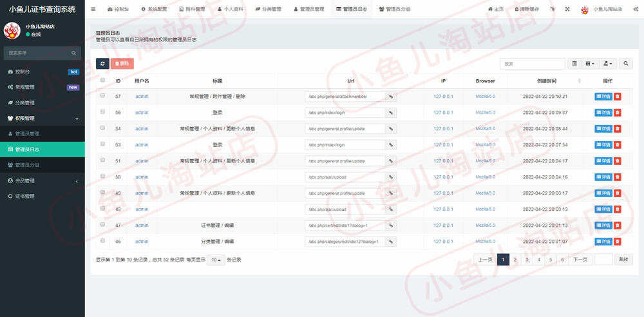Viewport: 644px width, 317px height.
Task: Open the settings gears icon at top right
Action: pos(636,9)
